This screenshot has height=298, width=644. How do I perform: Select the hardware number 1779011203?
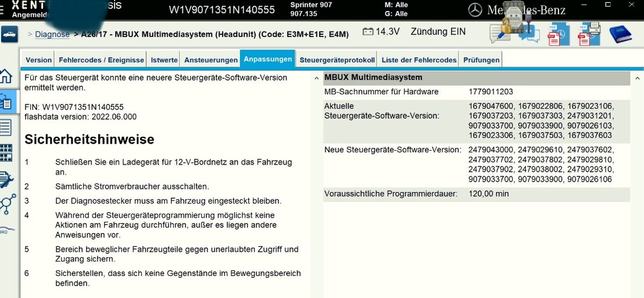tap(491, 91)
